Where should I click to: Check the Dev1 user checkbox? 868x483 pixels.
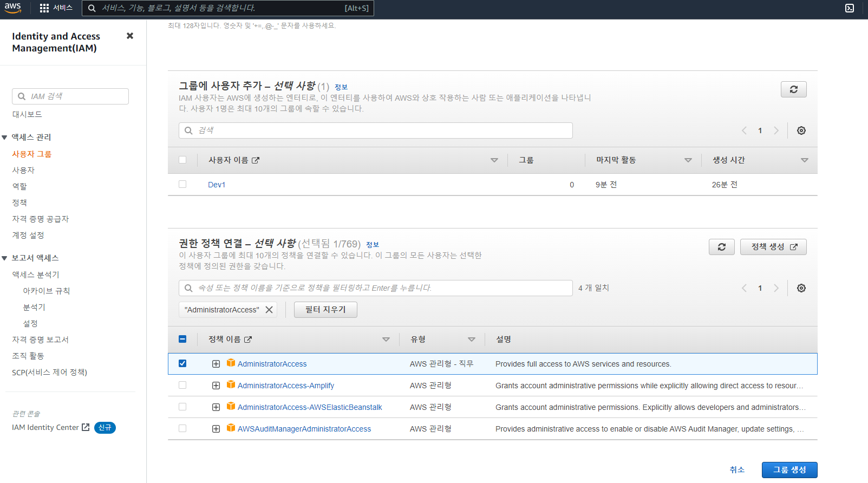tap(182, 184)
